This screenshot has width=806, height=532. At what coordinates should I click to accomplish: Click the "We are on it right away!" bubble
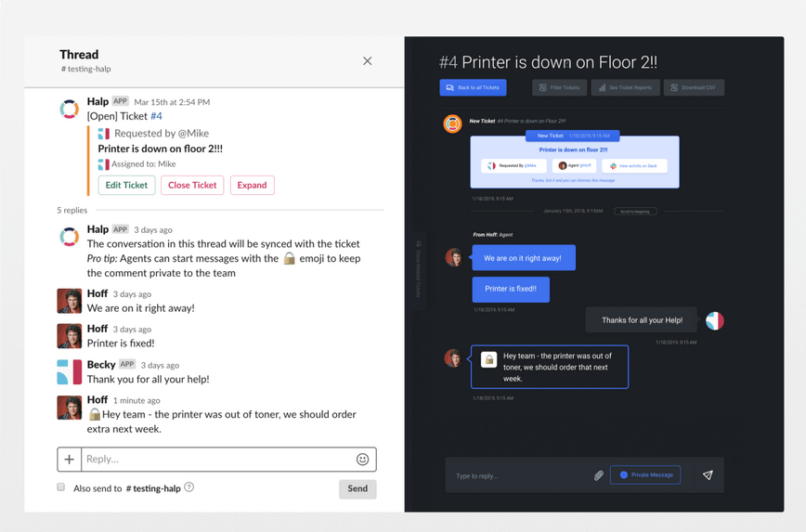[x=524, y=258]
